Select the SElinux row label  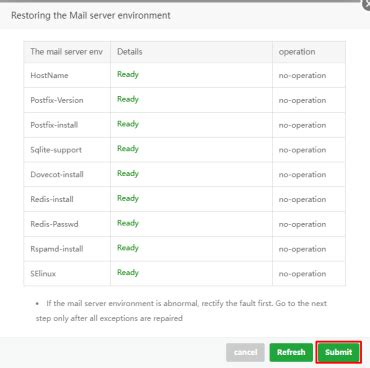[x=43, y=274]
